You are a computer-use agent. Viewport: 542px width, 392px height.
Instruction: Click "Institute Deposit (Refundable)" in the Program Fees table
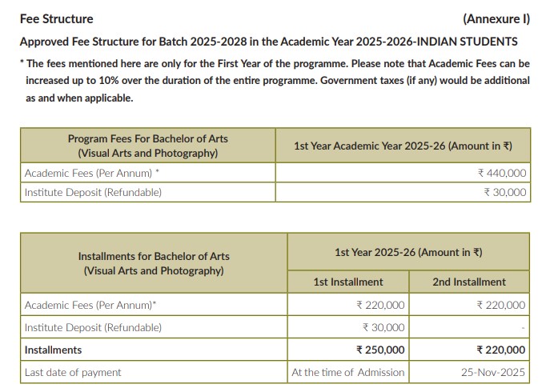point(93,192)
